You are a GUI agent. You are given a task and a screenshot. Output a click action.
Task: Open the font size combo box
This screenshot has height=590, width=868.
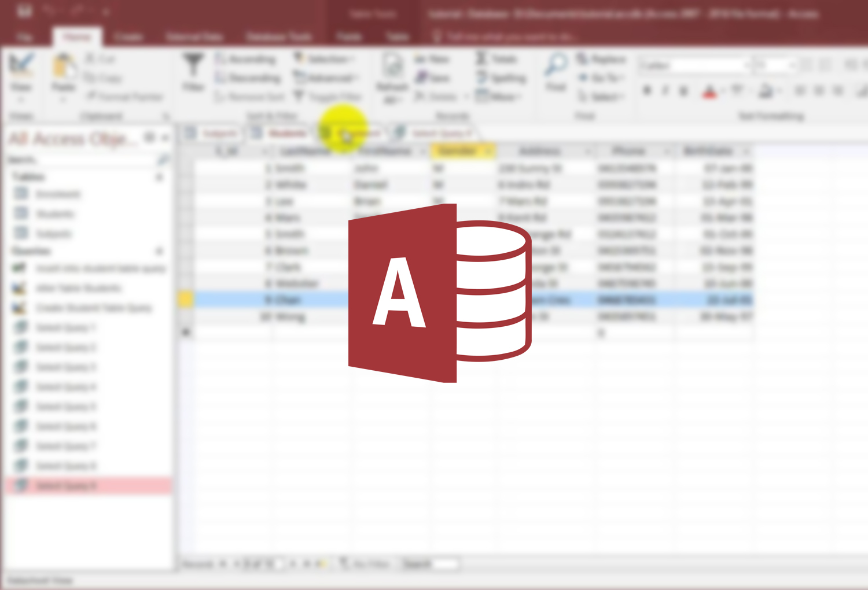click(x=774, y=65)
